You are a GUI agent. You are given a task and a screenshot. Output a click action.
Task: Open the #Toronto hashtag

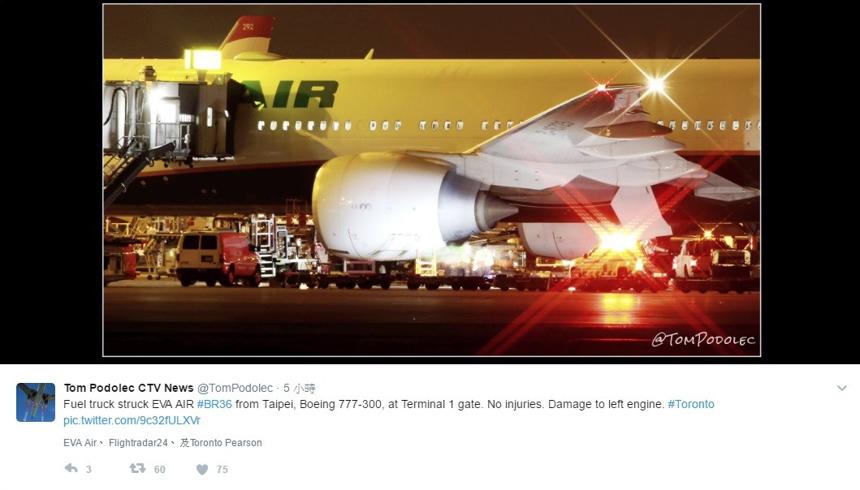(691, 404)
